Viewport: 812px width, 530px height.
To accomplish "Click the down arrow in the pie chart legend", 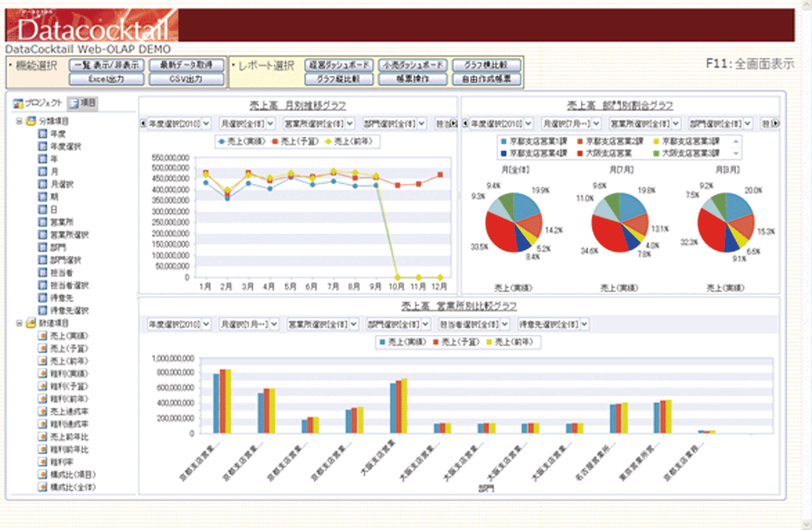I will click(x=736, y=153).
